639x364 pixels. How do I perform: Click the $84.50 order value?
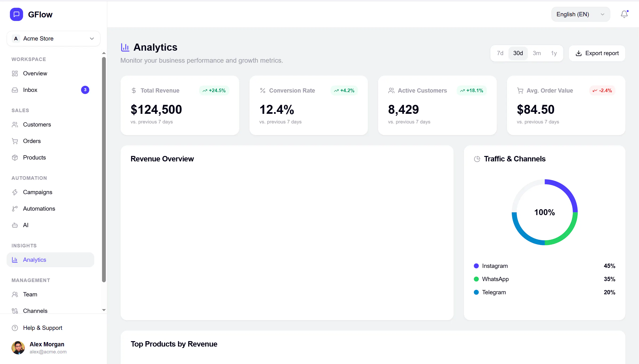[x=536, y=110]
